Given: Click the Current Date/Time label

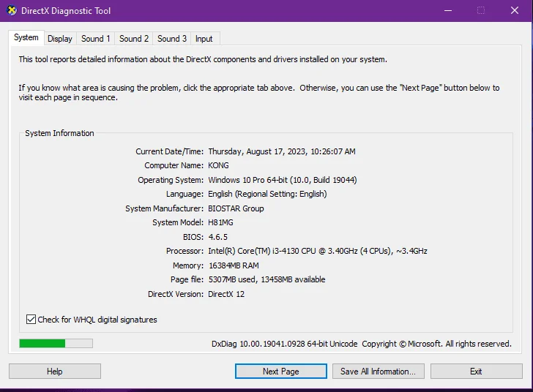Looking at the screenshot, I should pyautogui.click(x=170, y=151).
